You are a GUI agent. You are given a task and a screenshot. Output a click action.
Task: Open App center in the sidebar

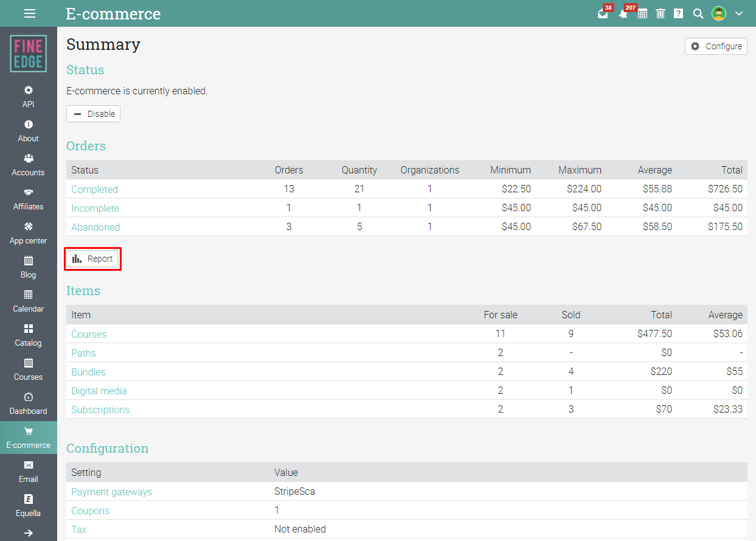pyautogui.click(x=28, y=233)
